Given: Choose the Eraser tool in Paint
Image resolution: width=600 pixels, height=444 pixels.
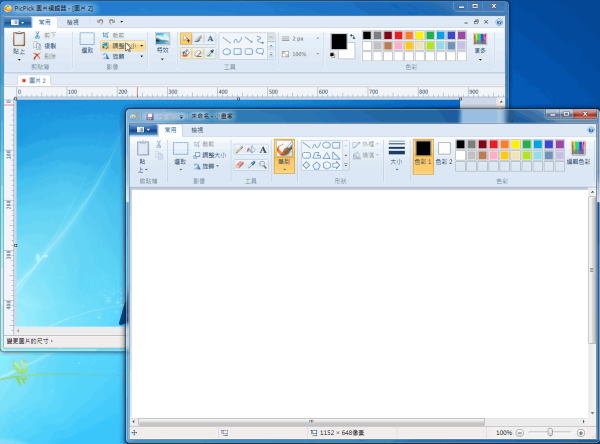Looking at the screenshot, I should point(238,164).
